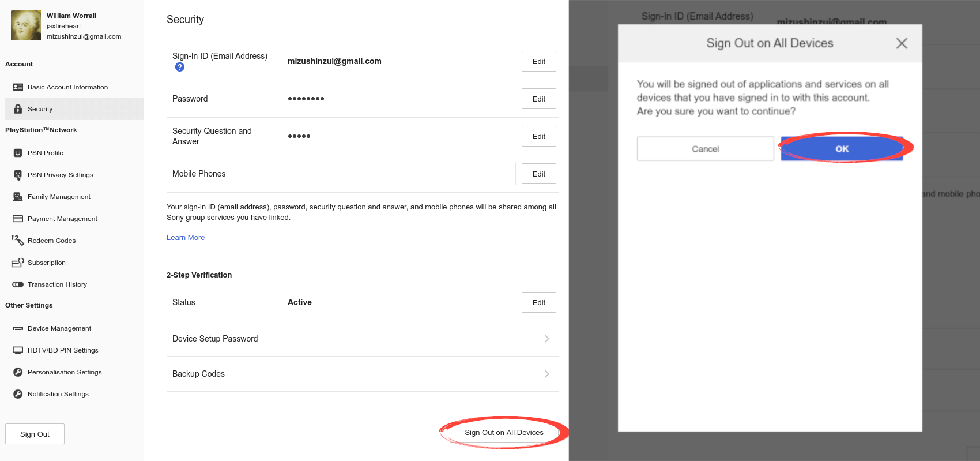Edit Mobile Phones
This screenshot has height=461, width=980.
[x=539, y=174]
